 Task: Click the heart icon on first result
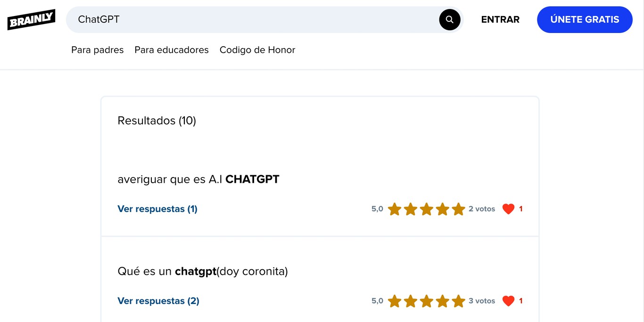pyautogui.click(x=508, y=209)
